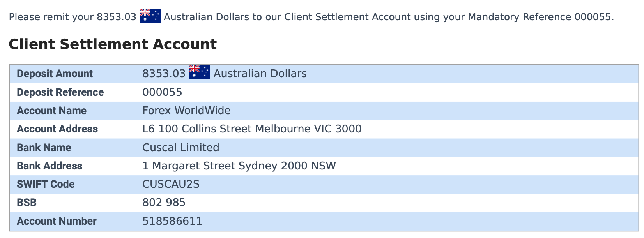Click the Account Name row label

51,111
